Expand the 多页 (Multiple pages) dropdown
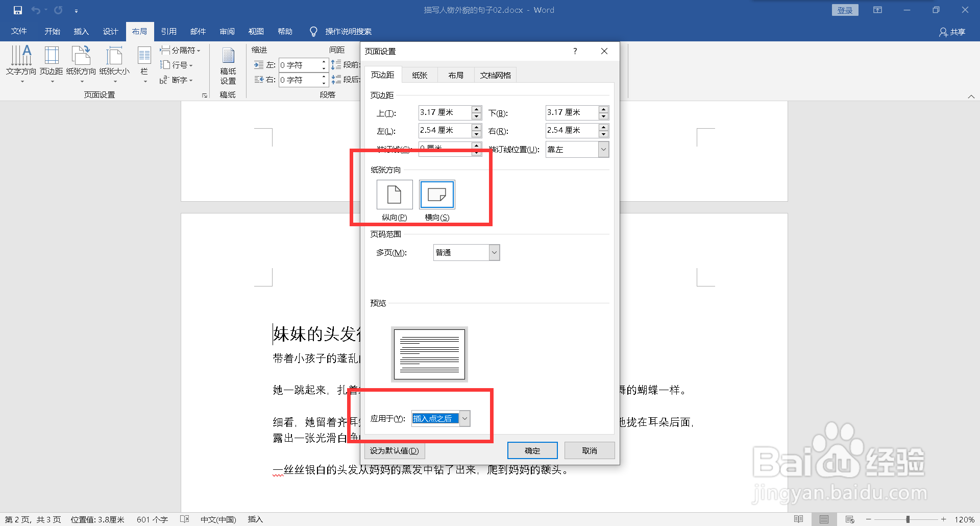Screen dimensions: 980x526 (493, 252)
